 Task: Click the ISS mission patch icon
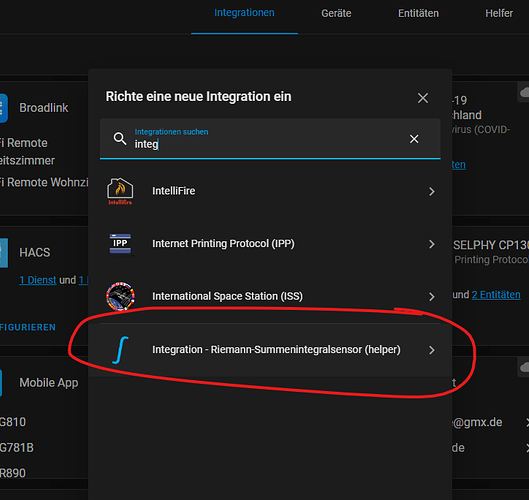point(120,296)
